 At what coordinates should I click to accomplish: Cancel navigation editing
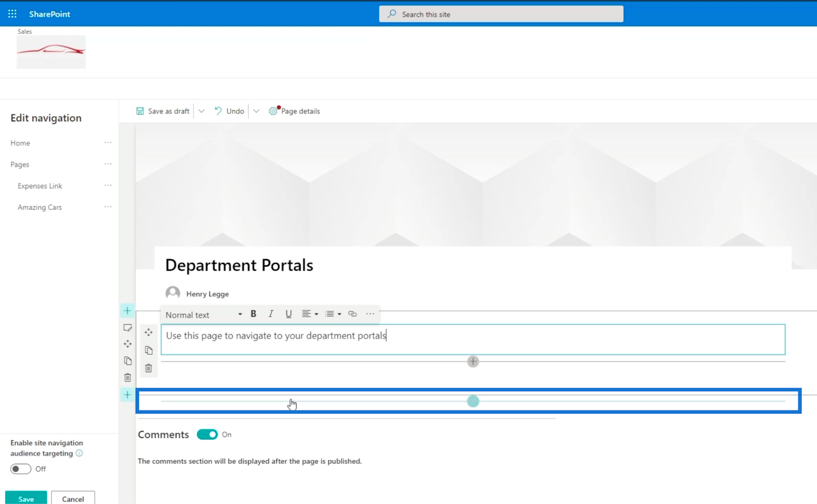[73, 498]
